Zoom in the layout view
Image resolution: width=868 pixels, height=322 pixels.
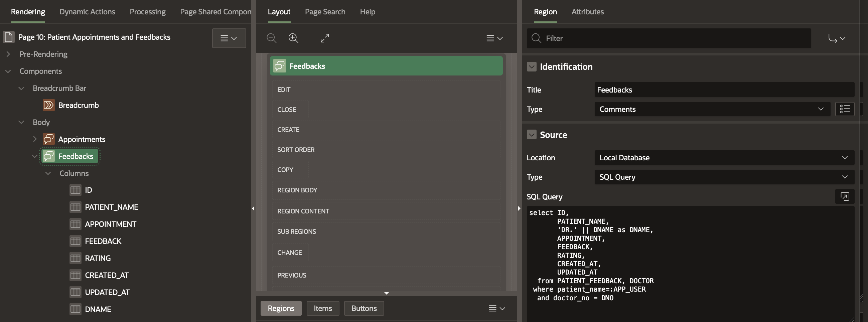(x=293, y=38)
